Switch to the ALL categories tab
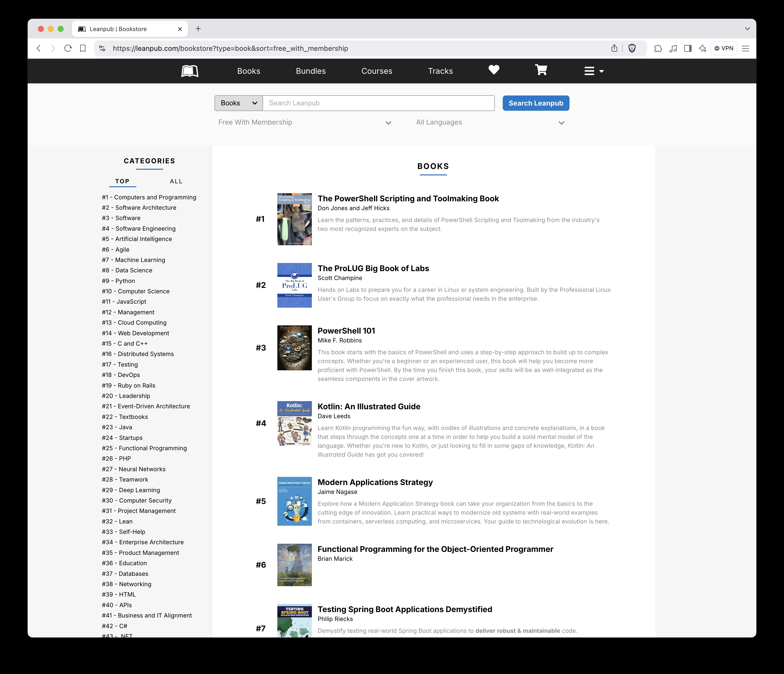Screen dimensions: 784x674 [x=176, y=181]
